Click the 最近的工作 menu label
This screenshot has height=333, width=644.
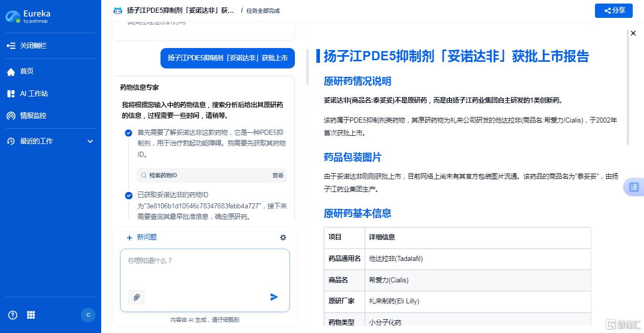coord(36,141)
